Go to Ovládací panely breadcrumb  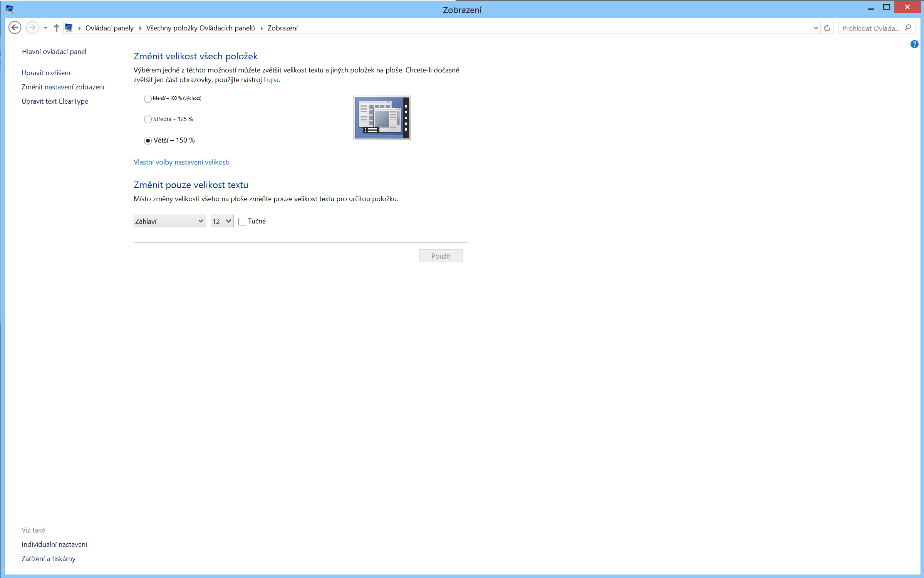pyautogui.click(x=109, y=28)
